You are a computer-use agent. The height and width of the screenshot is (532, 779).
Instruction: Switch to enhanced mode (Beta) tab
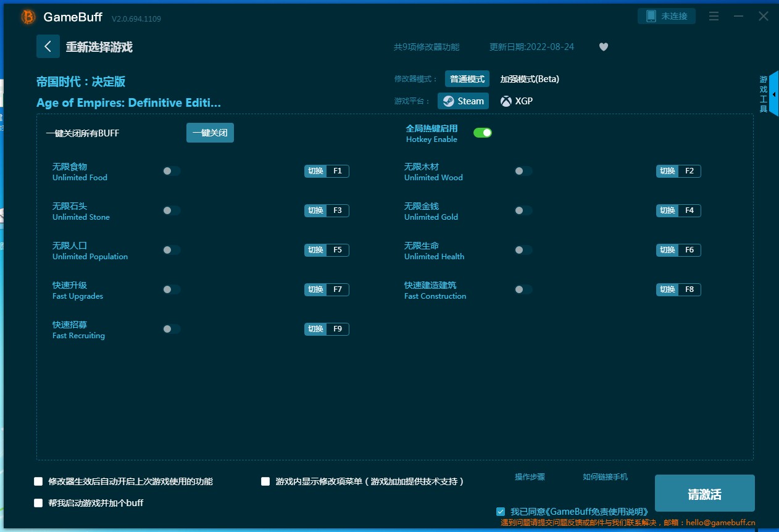(529, 79)
